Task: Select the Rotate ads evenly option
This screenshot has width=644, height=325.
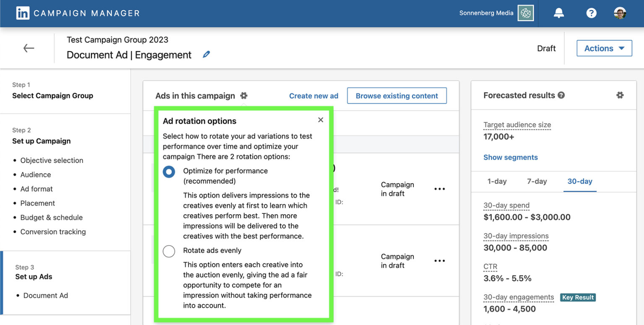Action: [x=169, y=251]
